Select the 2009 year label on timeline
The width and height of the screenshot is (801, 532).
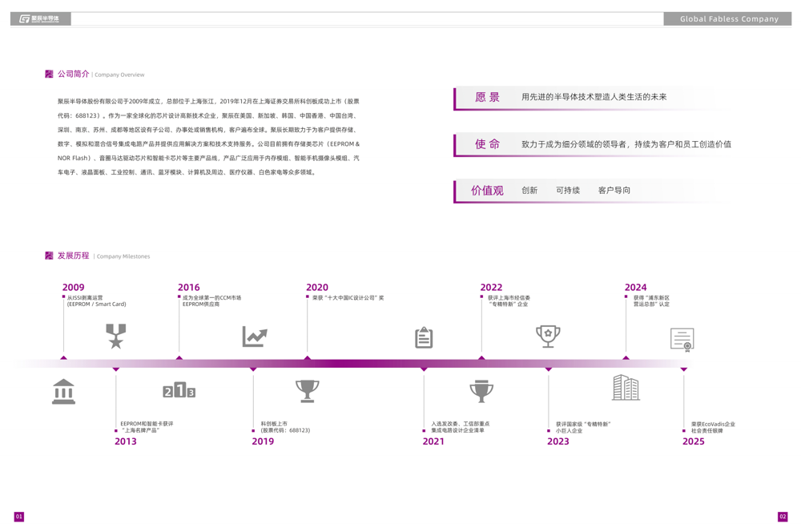[73, 287]
